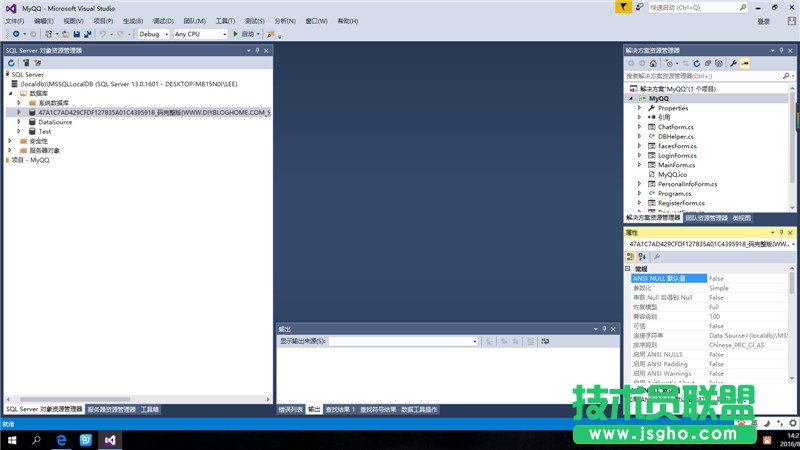Expand the Test database node
This screenshot has height=450, width=800.
pos(19,131)
